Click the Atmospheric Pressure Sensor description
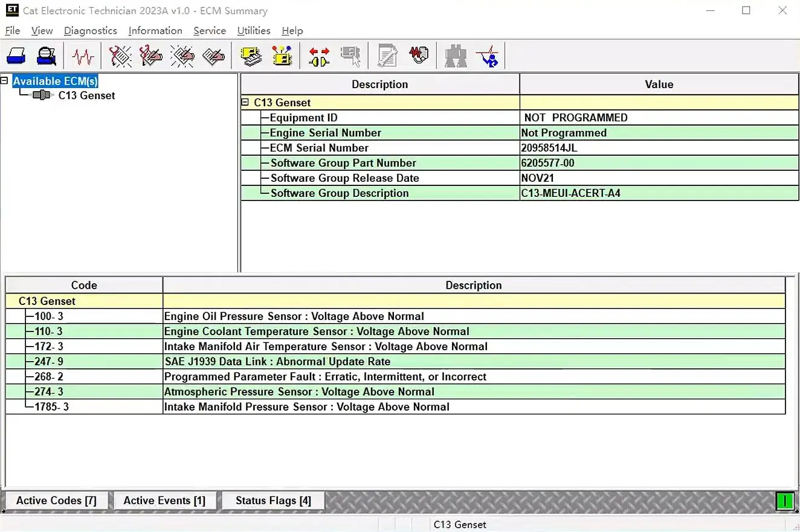This screenshot has height=532, width=800. coord(299,392)
